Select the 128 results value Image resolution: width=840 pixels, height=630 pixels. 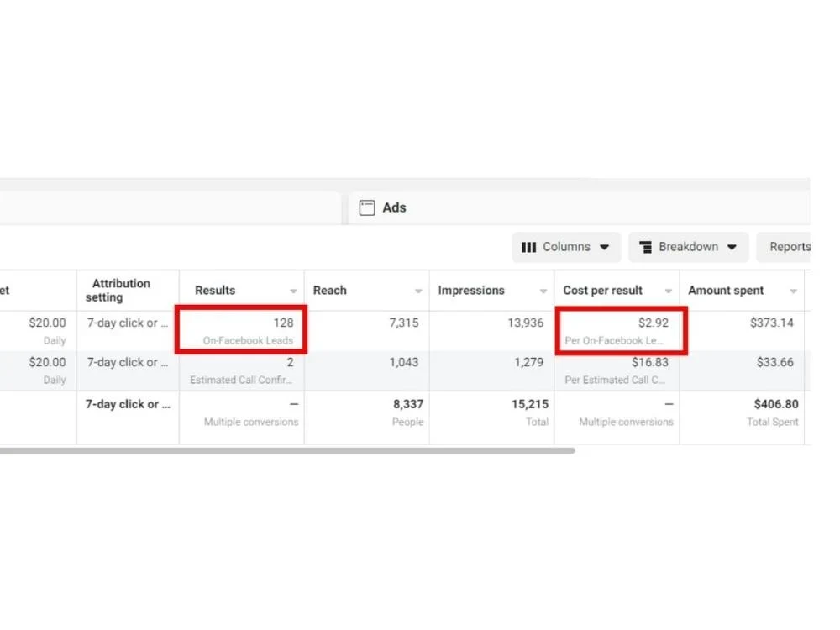pyautogui.click(x=283, y=323)
